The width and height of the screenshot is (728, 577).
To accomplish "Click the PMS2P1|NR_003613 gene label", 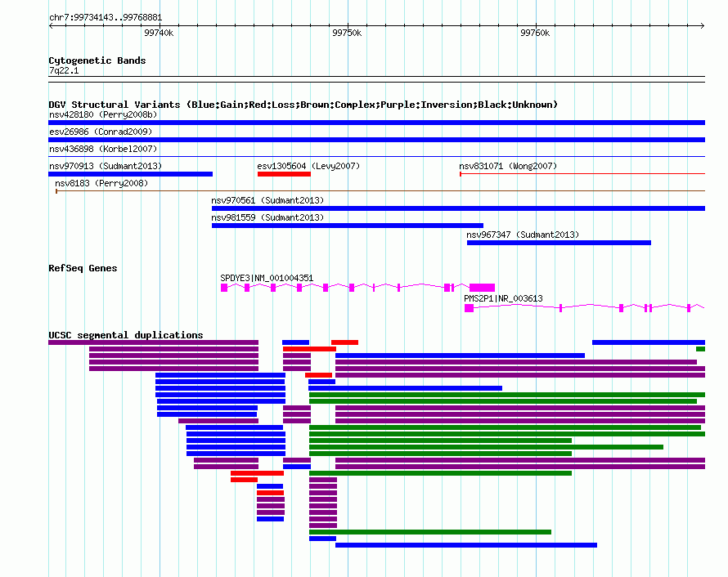I will pos(503,298).
